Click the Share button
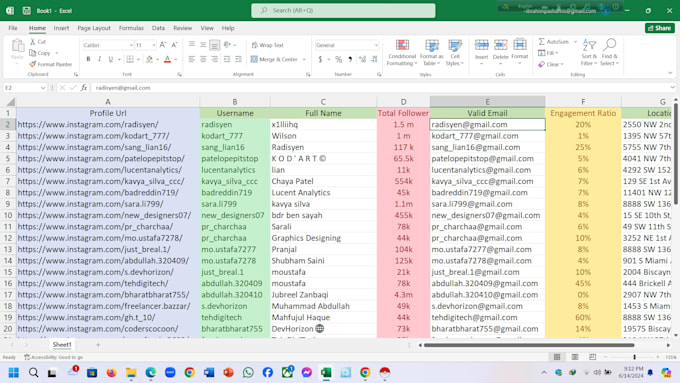The height and width of the screenshot is (383, 680). 659,28
